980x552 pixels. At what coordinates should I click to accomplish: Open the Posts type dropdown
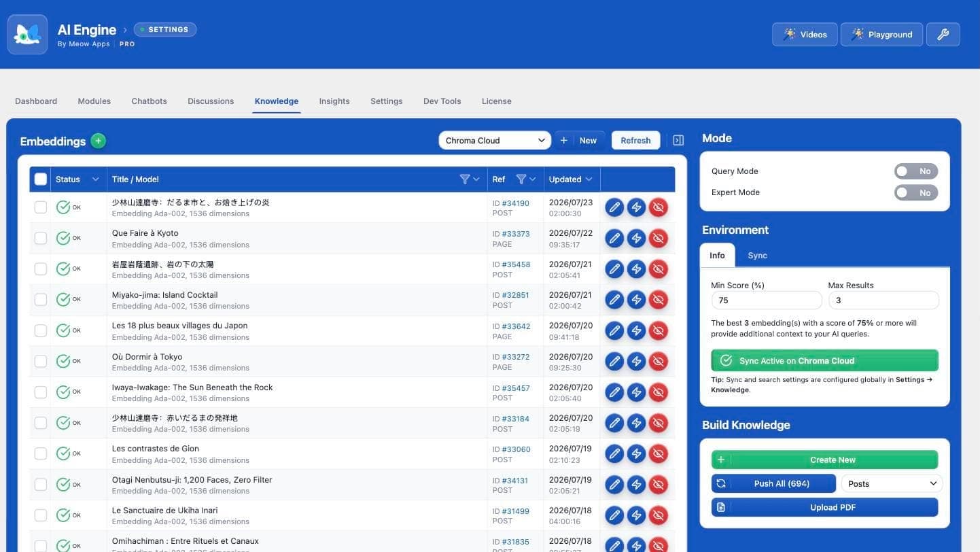[892, 483]
